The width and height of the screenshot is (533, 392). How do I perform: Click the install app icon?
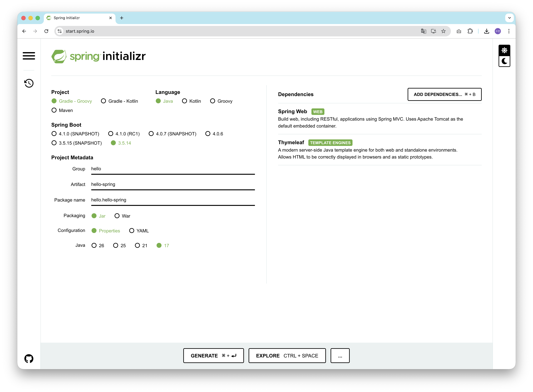point(433,31)
